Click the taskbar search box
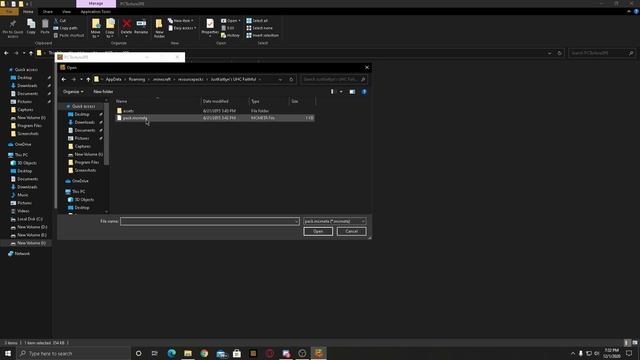The image size is (640, 360). [x=73, y=353]
